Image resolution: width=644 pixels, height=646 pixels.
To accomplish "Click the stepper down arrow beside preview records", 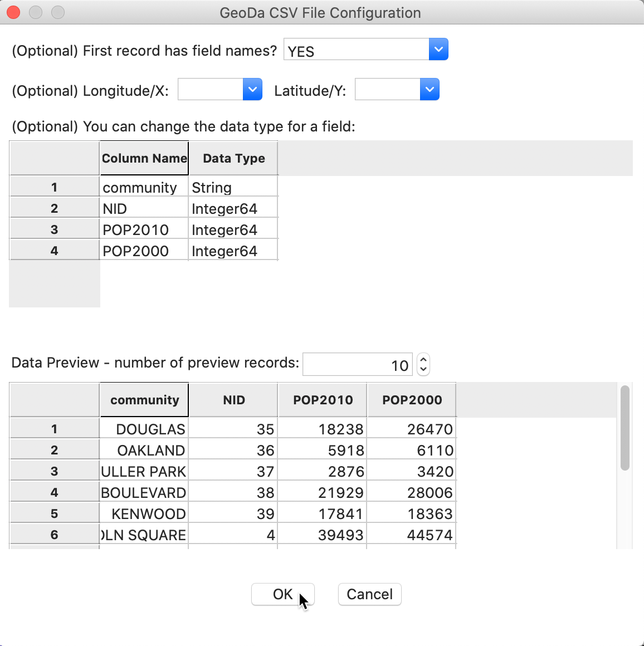I will [423, 369].
